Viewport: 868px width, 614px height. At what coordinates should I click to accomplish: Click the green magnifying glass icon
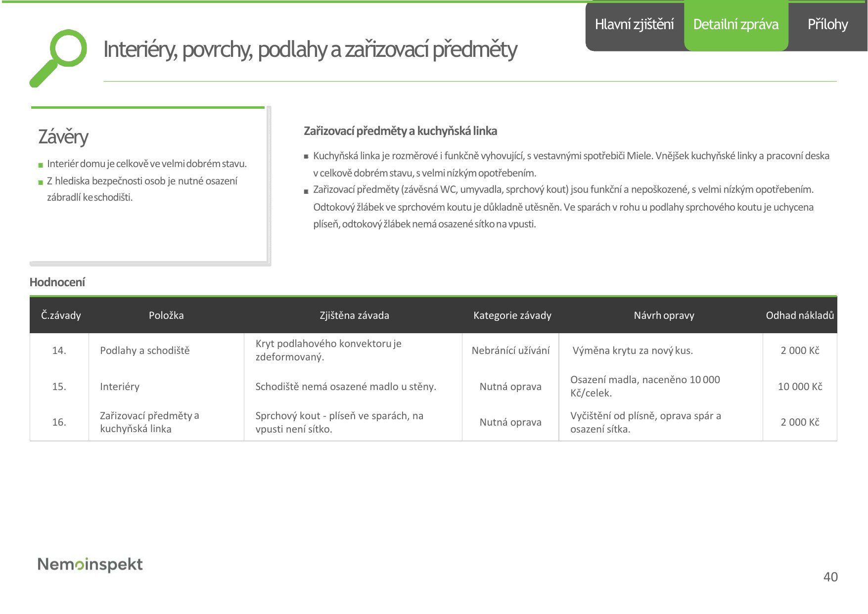(x=58, y=58)
